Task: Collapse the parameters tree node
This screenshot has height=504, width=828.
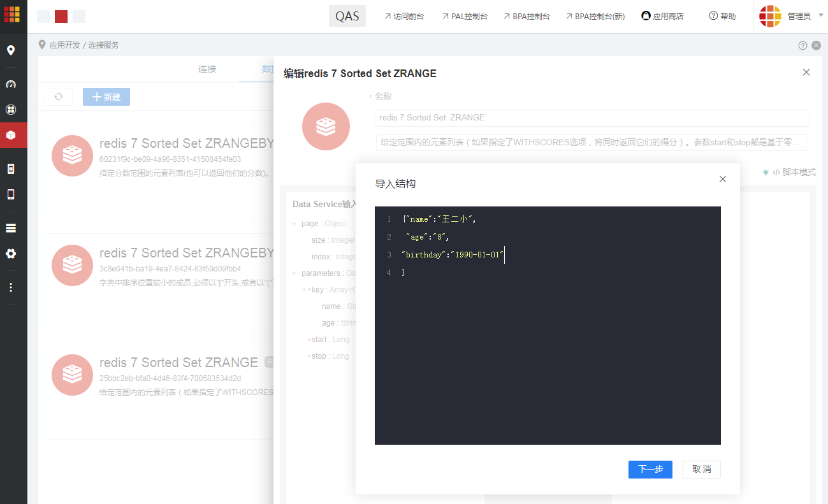Action: 294,273
